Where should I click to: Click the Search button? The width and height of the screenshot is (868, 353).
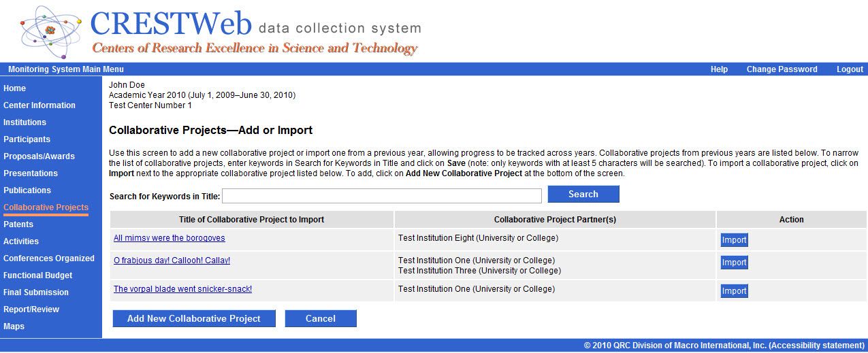point(583,195)
